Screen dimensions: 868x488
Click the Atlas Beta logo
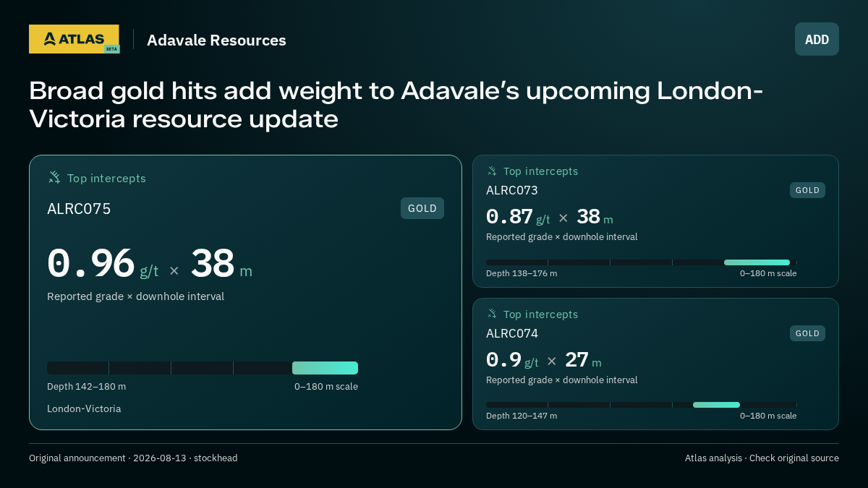(74, 39)
